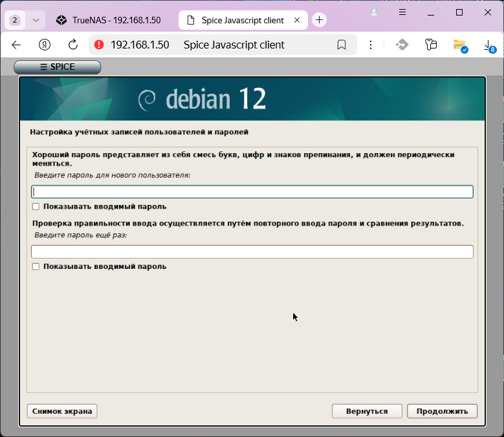Screen dimensions: 504x437
Task: Click the label Введите пароль для нового пользователя
Action: coord(112,175)
